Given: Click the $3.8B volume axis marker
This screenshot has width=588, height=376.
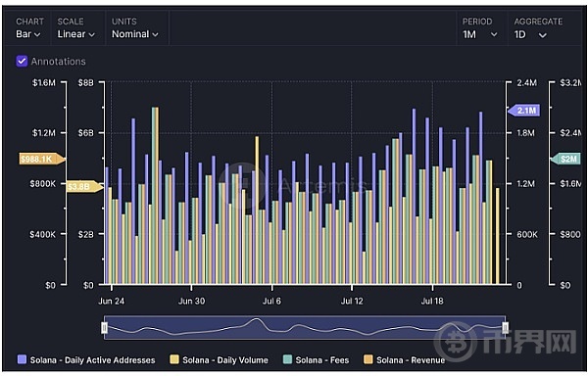Looking at the screenshot, I should tap(84, 186).
